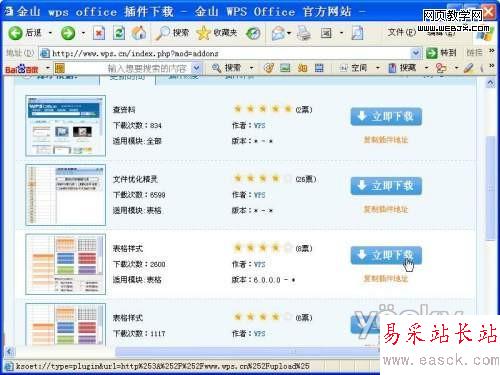Viewport: 500px width, 375px height.
Task: Click the Baidu toolbar highlighter pen icon
Action: (469, 68)
